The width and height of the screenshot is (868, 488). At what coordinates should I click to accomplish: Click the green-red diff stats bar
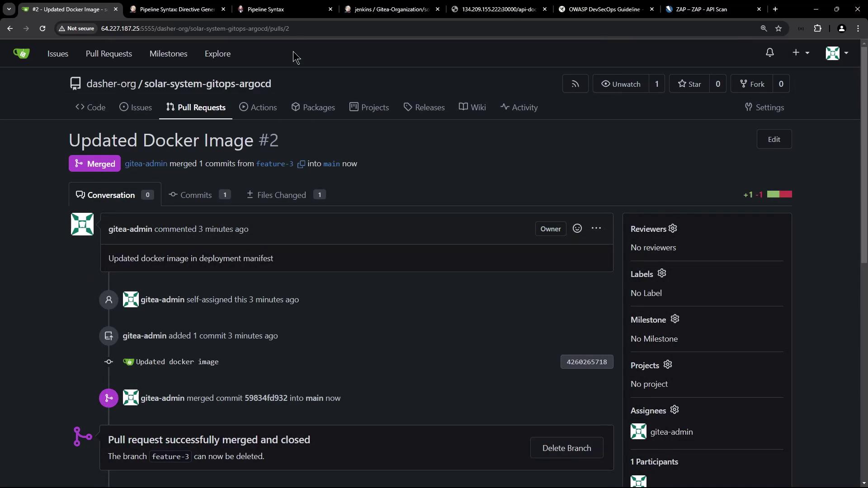pos(779,194)
